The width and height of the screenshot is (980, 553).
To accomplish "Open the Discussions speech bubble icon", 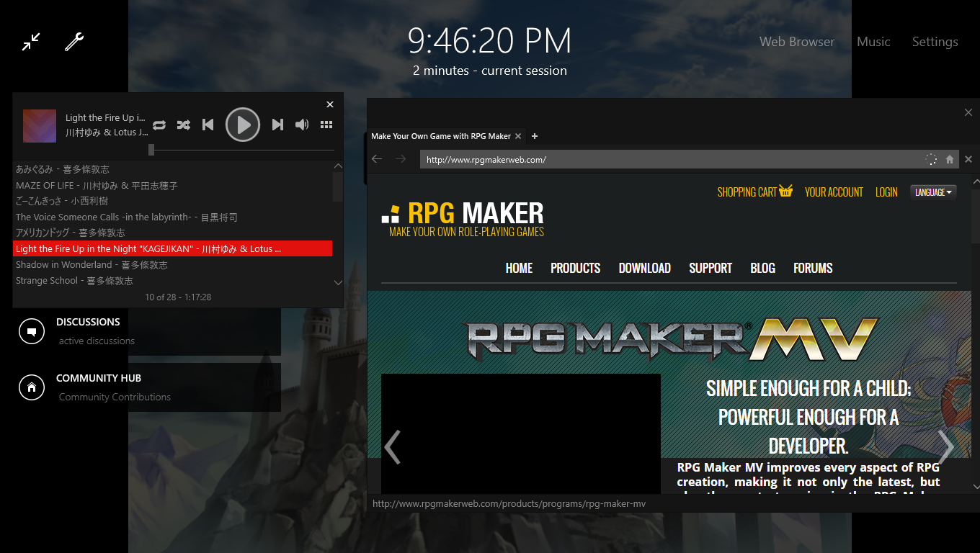I will click(x=32, y=331).
